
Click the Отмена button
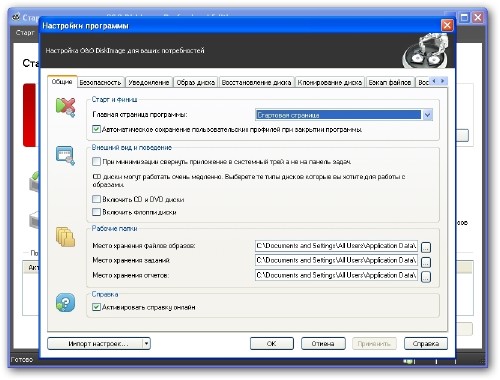(x=323, y=343)
